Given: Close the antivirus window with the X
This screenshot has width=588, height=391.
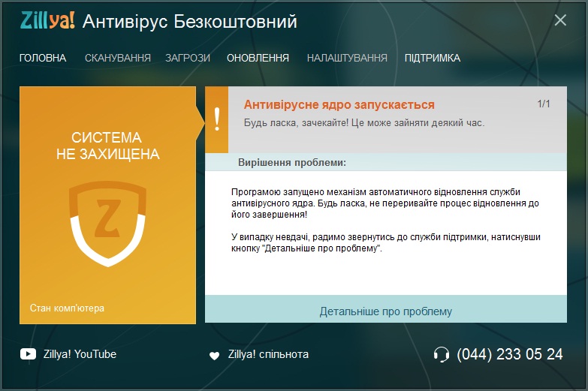Looking at the screenshot, I should pyautogui.click(x=560, y=20).
